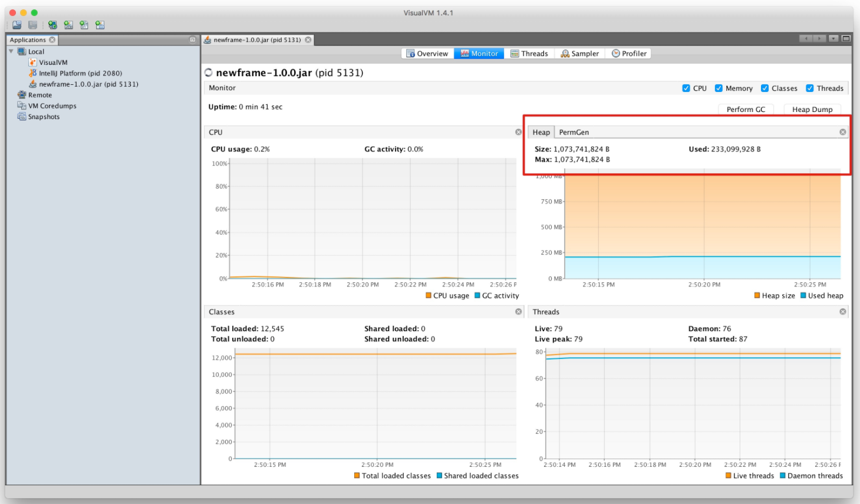Image resolution: width=860 pixels, height=504 pixels.
Task: Select the newframe-1.0.0.jar (pid 5131) document tab
Action: pyautogui.click(x=257, y=40)
